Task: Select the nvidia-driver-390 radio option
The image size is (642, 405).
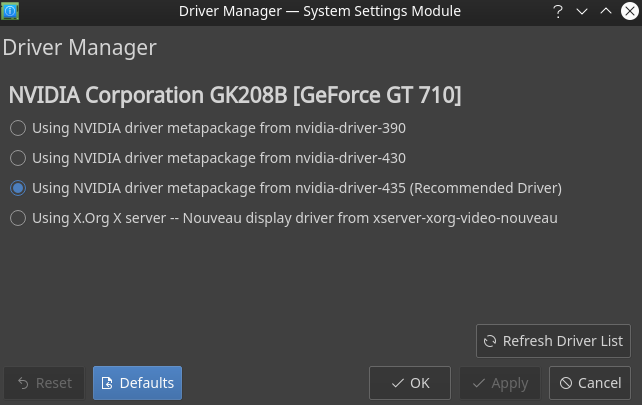Action: (18, 128)
